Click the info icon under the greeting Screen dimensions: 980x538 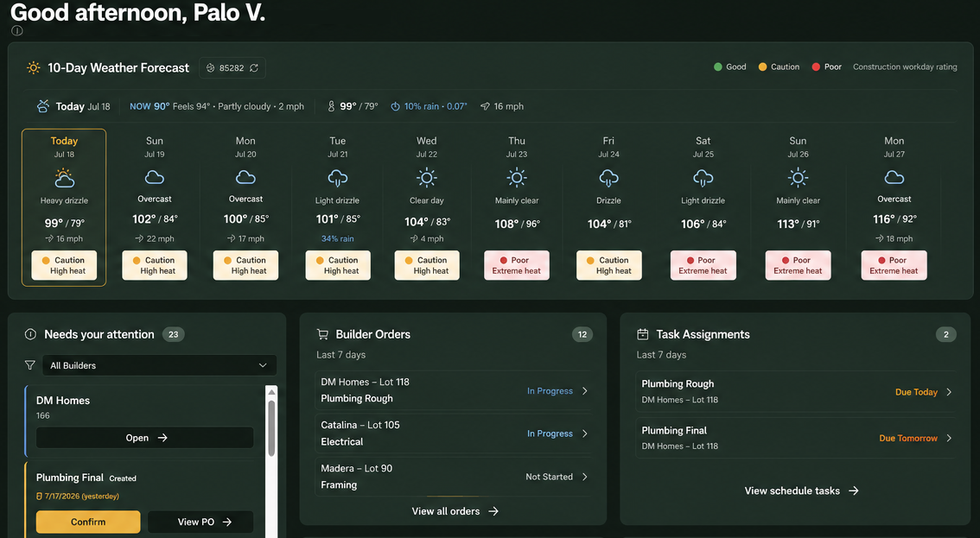coord(17,30)
